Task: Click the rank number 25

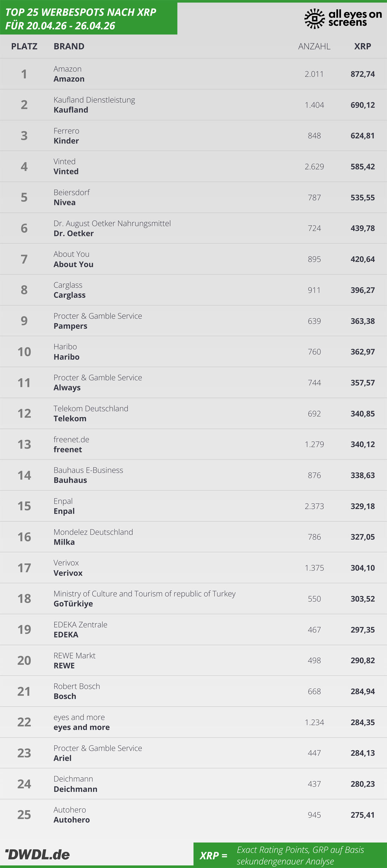Action: tap(24, 815)
